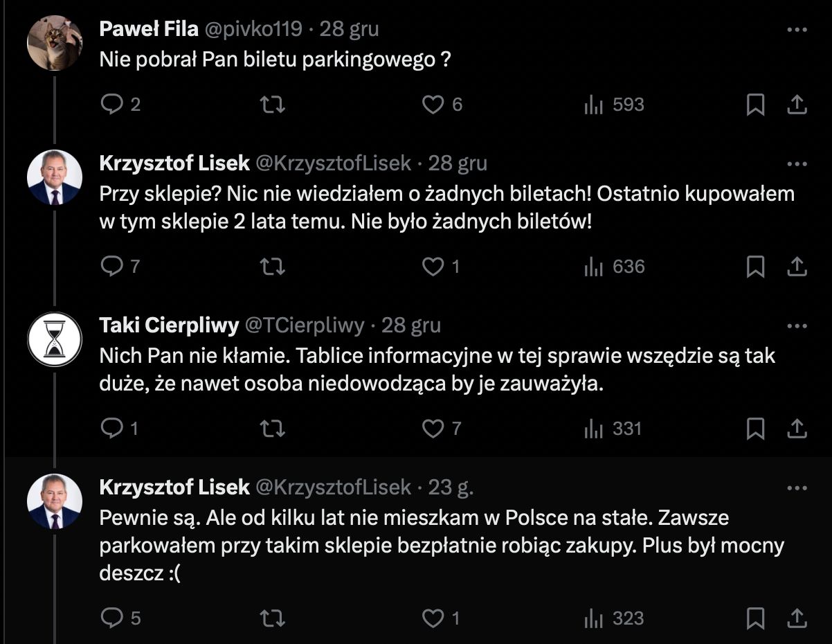Image resolution: width=832 pixels, height=644 pixels.
Task: Select the 593 views count
Action: click(x=626, y=105)
